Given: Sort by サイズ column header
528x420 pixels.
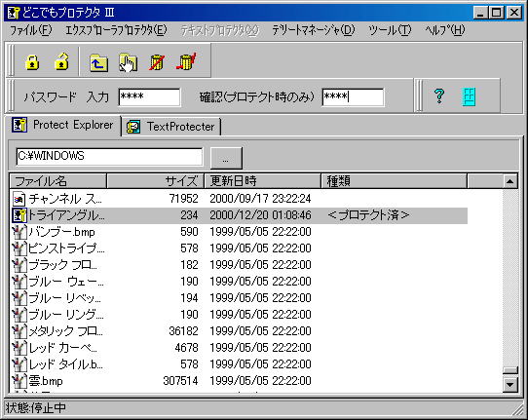Looking at the screenshot, I should point(156,181).
